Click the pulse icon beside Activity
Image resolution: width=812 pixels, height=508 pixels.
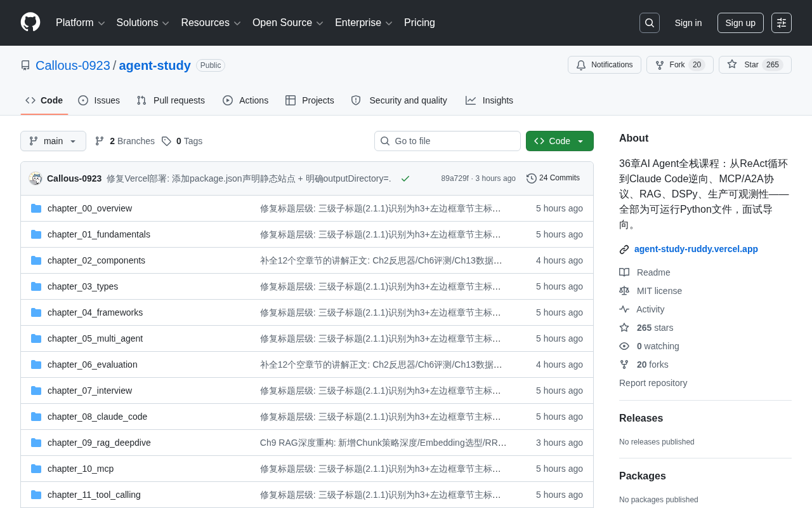tap(624, 309)
